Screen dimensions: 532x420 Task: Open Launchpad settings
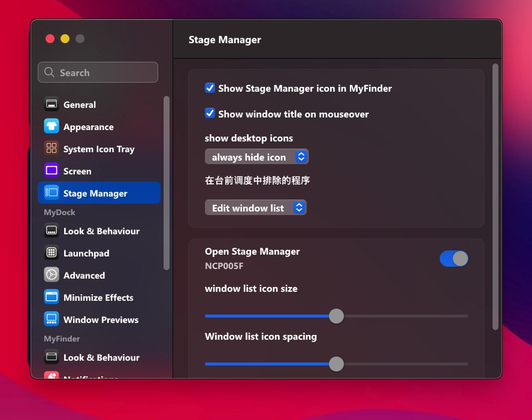tap(98, 253)
